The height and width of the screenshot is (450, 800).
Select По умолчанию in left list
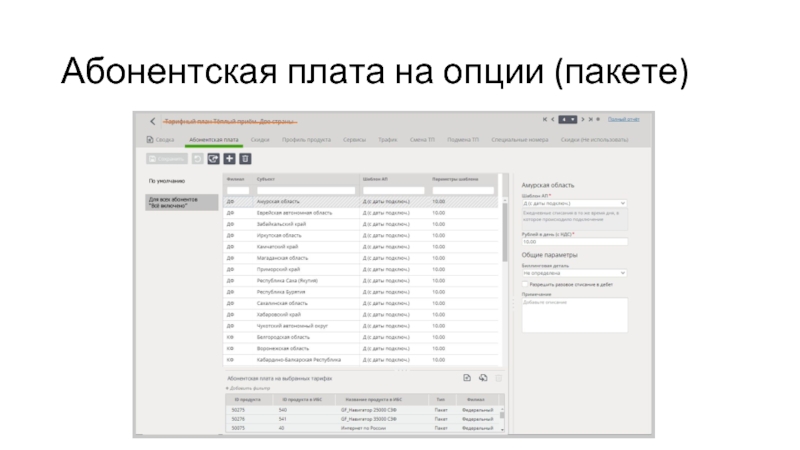point(167,181)
